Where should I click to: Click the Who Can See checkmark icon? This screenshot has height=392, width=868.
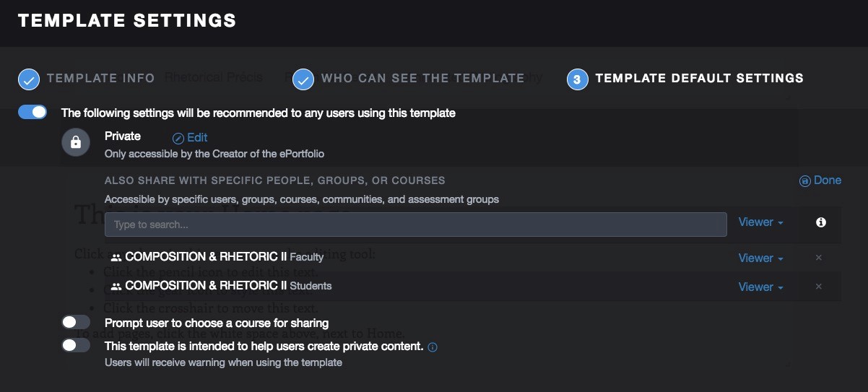303,79
